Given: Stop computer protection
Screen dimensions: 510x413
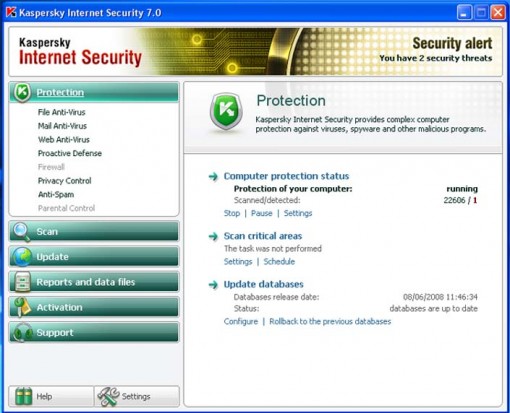Looking at the screenshot, I should click(232, 213).
